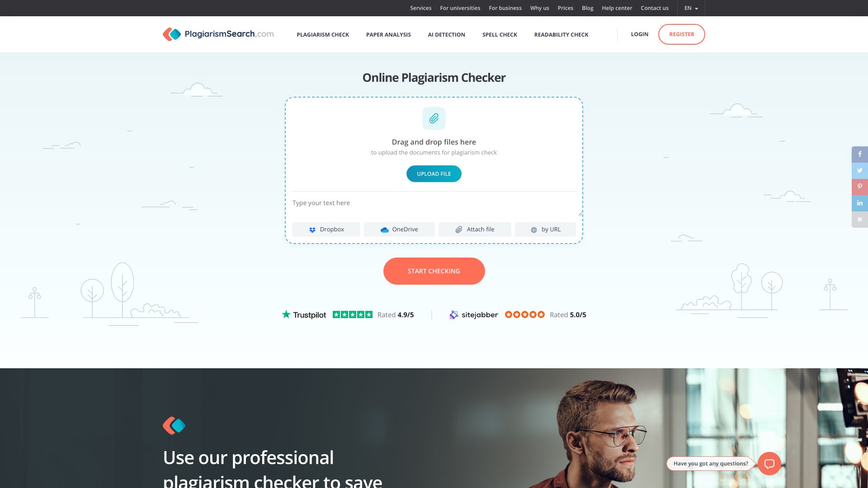
Task: Click the paperclip/attachment upload icon
Action: [434, 118]
